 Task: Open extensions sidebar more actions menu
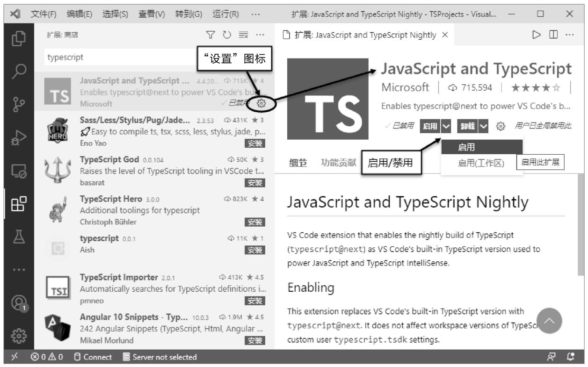(260, 35)
